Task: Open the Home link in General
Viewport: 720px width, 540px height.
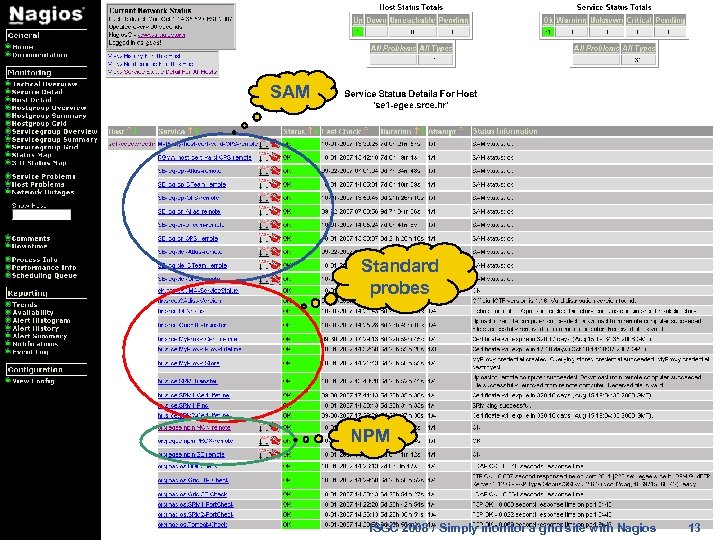Action: (22, 47)
